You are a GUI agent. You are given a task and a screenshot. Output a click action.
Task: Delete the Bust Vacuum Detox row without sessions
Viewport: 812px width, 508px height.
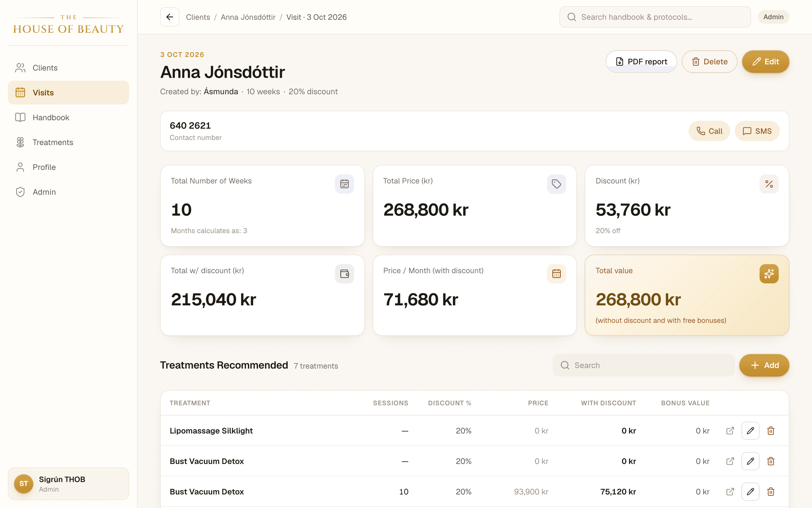[x=771, y=461]
